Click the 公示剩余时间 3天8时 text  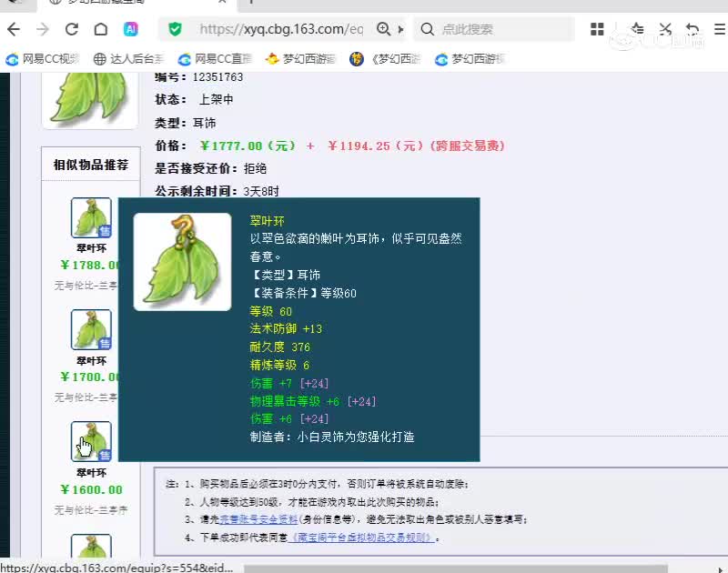tap(217, 191)
